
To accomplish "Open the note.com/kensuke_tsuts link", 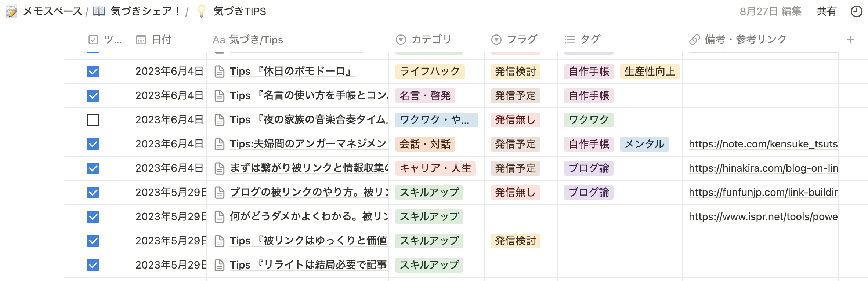I will [x=763, y=144].
